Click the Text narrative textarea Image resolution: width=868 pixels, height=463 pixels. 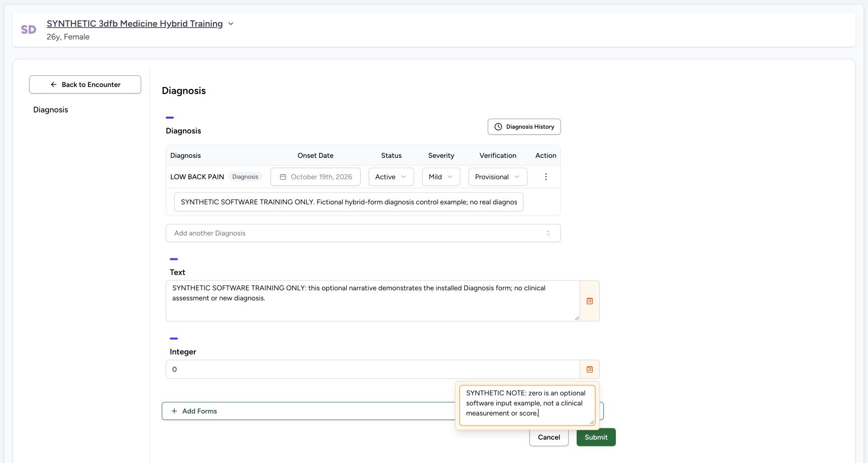click(373, 301)
